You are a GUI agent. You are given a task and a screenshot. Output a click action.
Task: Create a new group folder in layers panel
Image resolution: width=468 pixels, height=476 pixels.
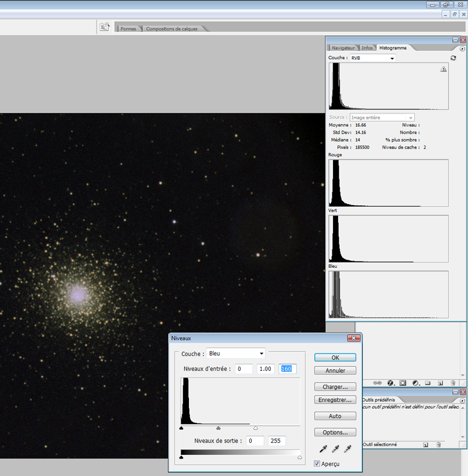(x=428, y=383)
